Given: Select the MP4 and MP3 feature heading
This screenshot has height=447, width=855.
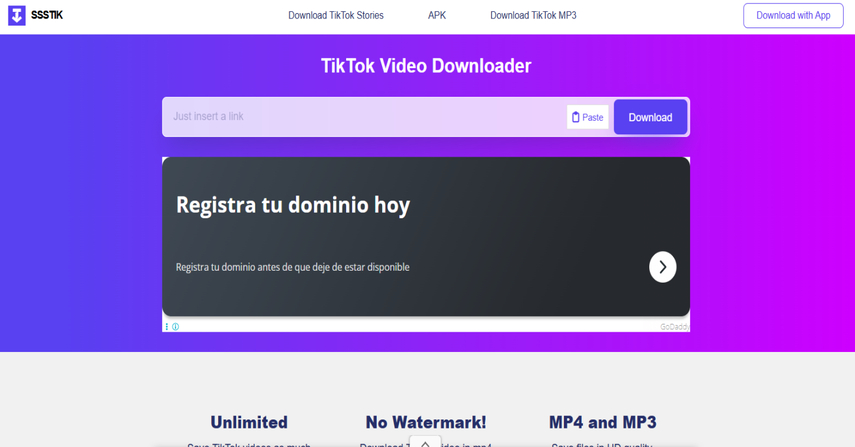Looking at the screenshot, I should (603, 422).
